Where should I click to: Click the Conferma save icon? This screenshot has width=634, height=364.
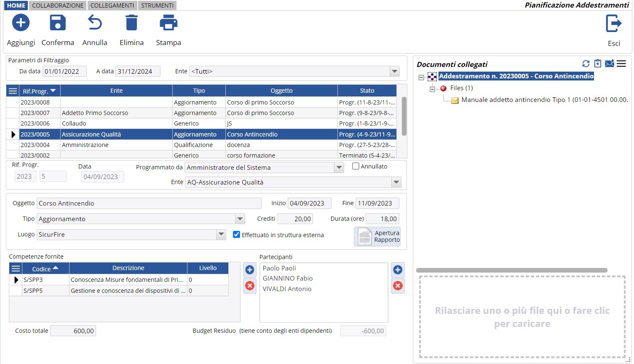[58, 23]
